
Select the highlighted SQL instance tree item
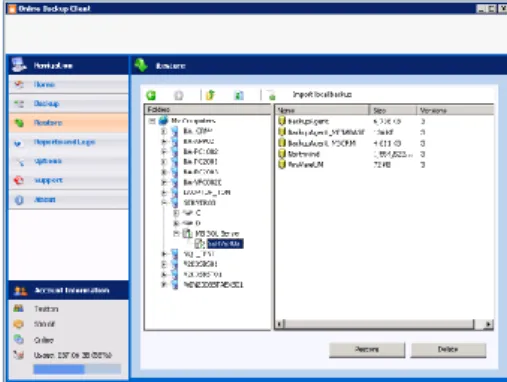click(x=225, y=244)
